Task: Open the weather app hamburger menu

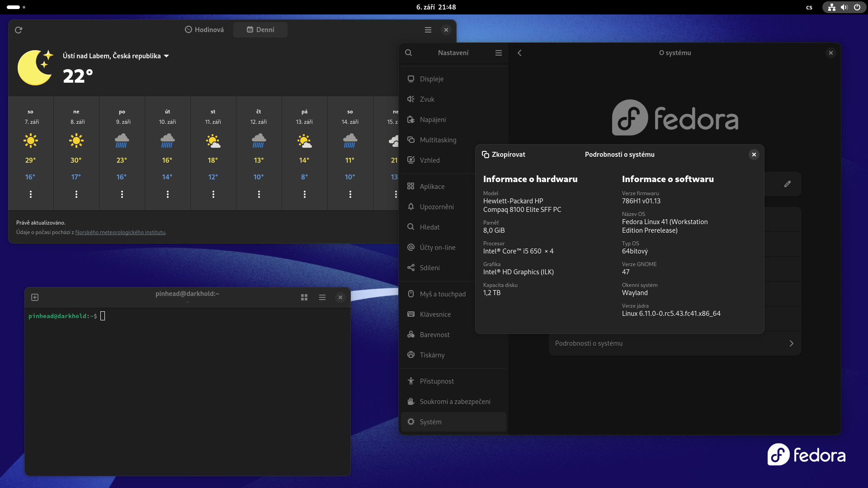Action: tap(428, 30)
